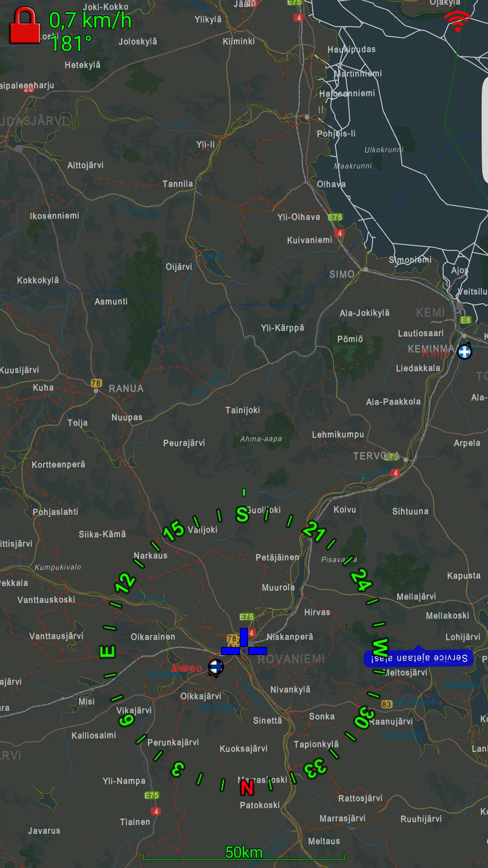The width and height of the screenshot is (488, 868).
Task: Tap the 0,7 km/h speed readout
Action: [90, 20]
